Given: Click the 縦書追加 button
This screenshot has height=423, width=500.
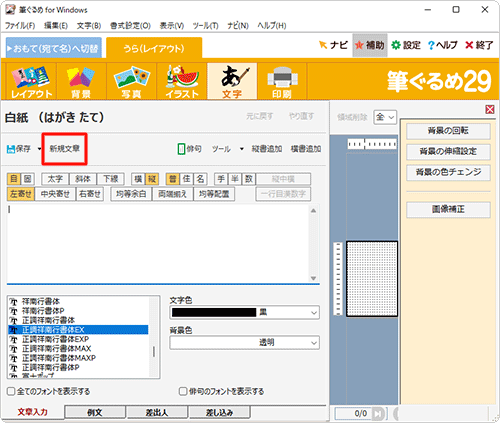Looking at the screenshot, I should [x=267, y=149].
